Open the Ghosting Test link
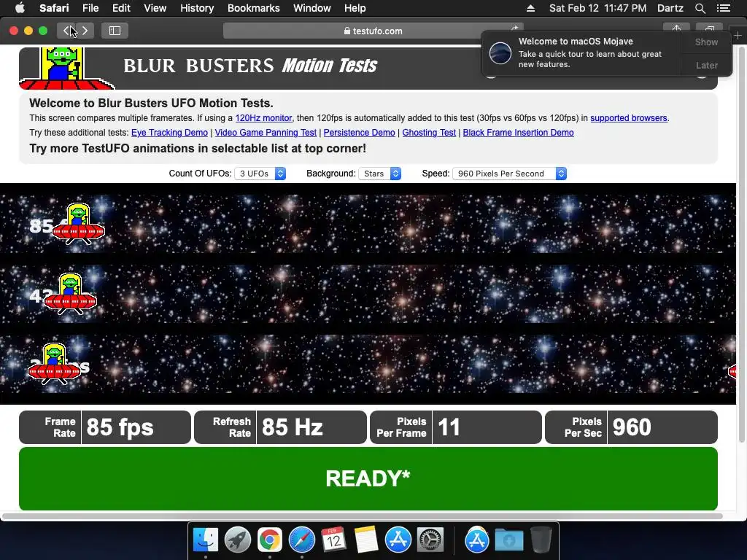 point(429,133)
